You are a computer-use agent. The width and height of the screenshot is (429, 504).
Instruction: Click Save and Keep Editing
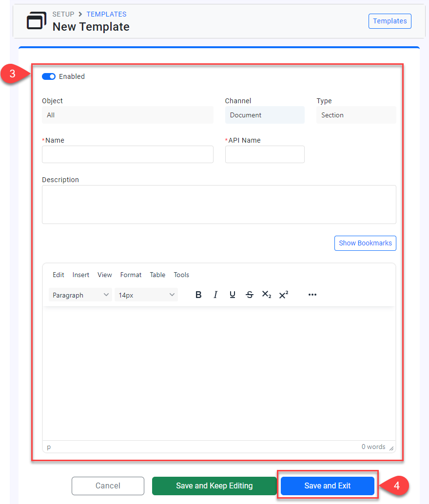(x=214, y=485)
